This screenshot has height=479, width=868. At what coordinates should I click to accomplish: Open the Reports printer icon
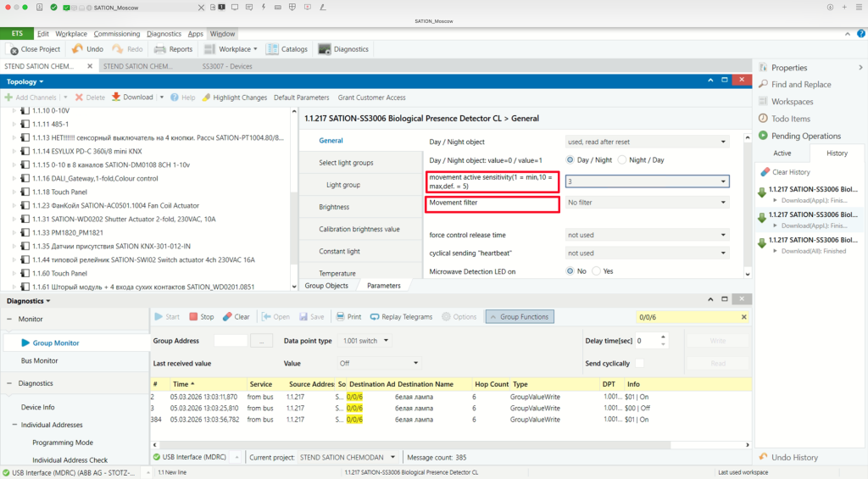point(160,49)
